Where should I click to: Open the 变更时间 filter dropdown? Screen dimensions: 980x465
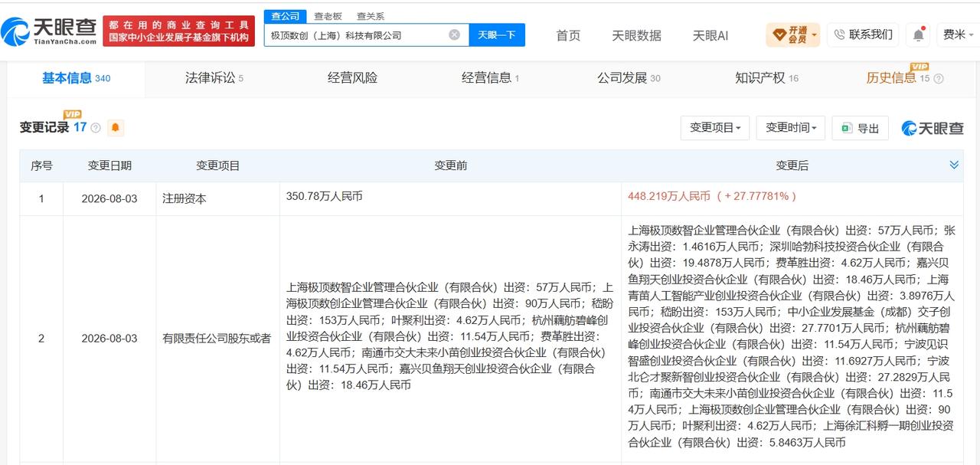pyautogui.click(x=791, y=128)
